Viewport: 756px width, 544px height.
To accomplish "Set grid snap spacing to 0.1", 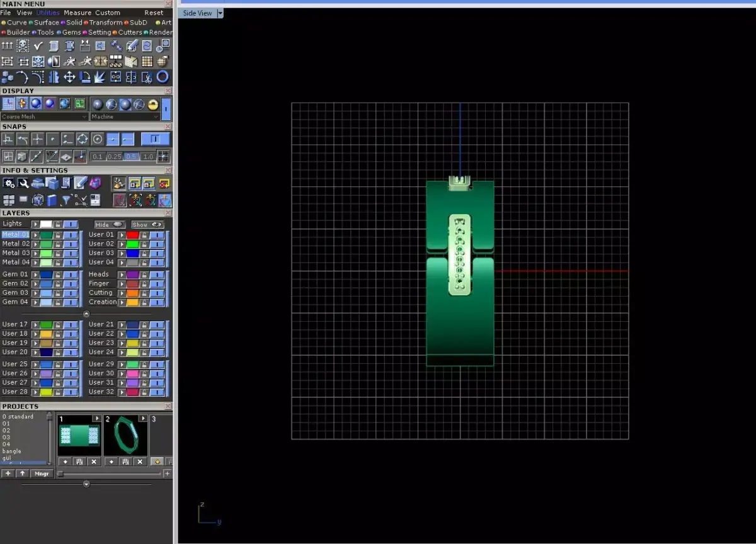I will [98, 156].
